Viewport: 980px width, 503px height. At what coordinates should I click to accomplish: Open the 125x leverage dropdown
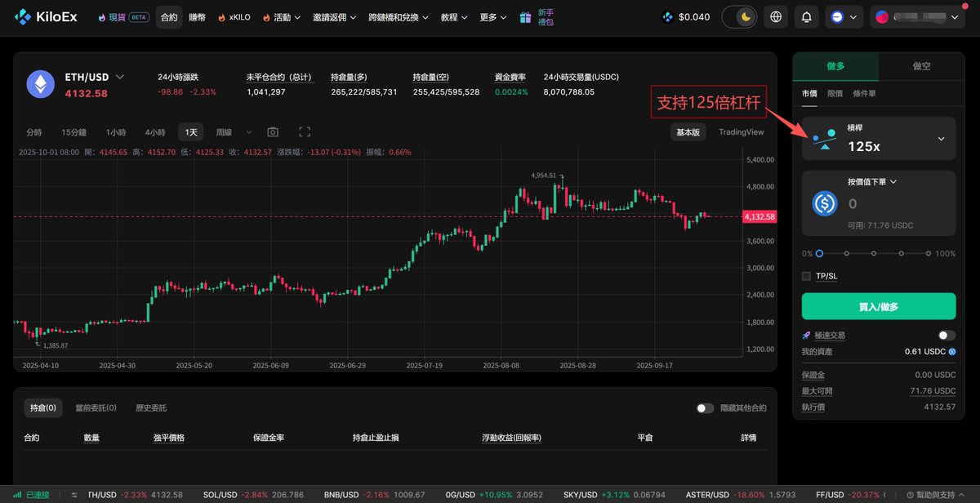[941, 139]
